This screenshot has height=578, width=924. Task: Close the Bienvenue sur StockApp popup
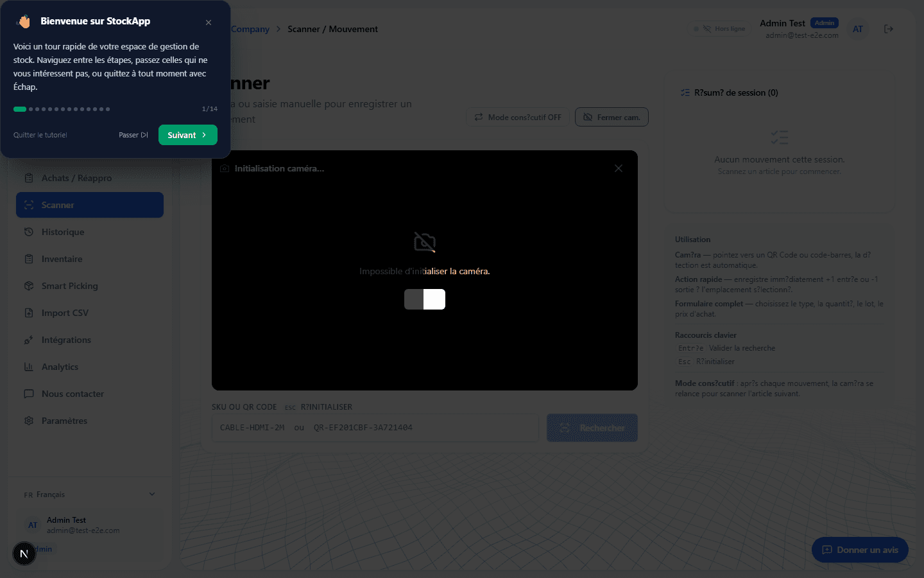click(209, 22)
